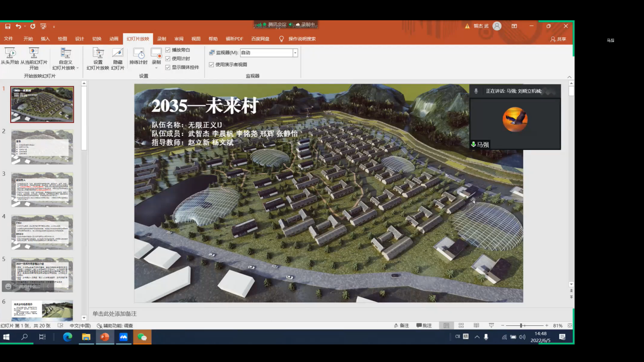Click the save icon in quick access toolbar
Image resolution: width=644 pixels, height=362 pixels.
pyautogui.click(x=8, y=26)
